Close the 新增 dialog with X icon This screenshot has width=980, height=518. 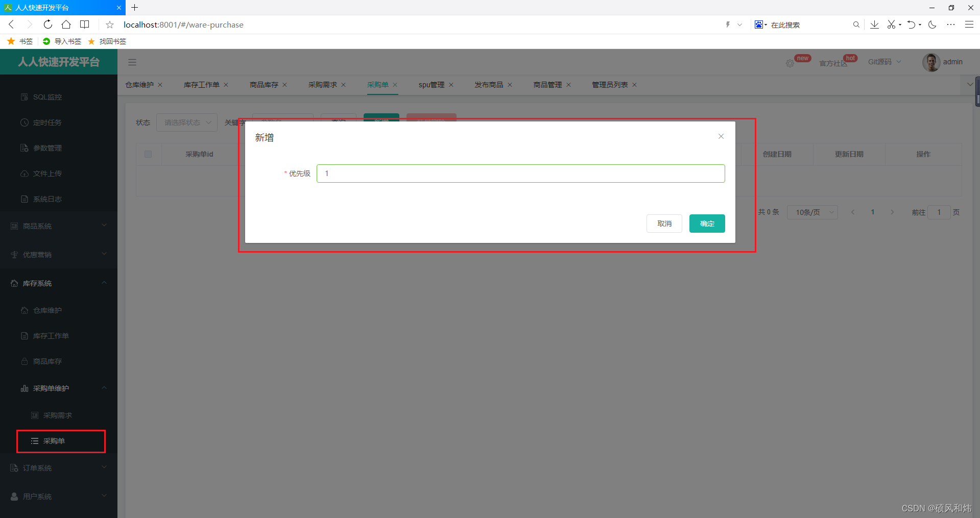point(721,136)
